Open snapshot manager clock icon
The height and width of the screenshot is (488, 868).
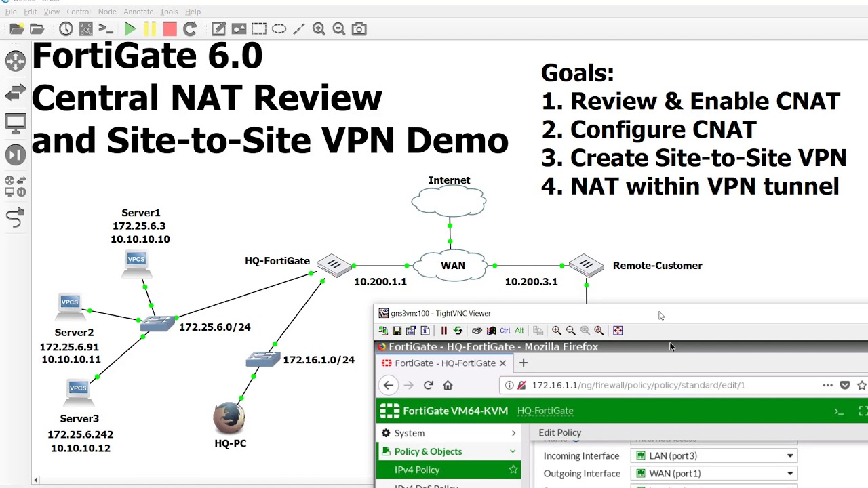[66, 28]
